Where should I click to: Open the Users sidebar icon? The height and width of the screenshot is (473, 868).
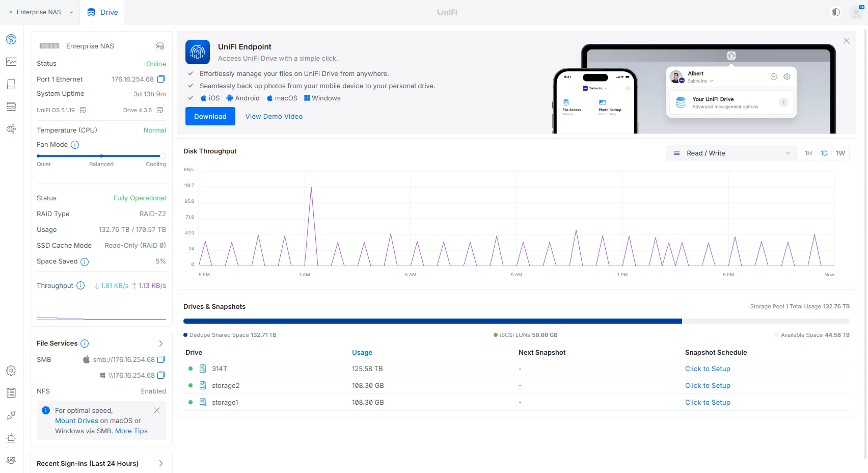[11, 460]
